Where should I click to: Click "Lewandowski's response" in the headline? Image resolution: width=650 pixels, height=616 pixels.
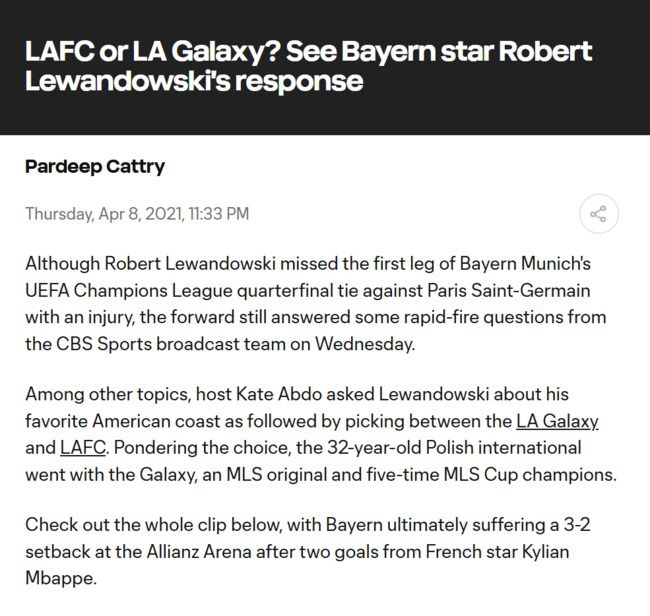click(x=194, y=81)
